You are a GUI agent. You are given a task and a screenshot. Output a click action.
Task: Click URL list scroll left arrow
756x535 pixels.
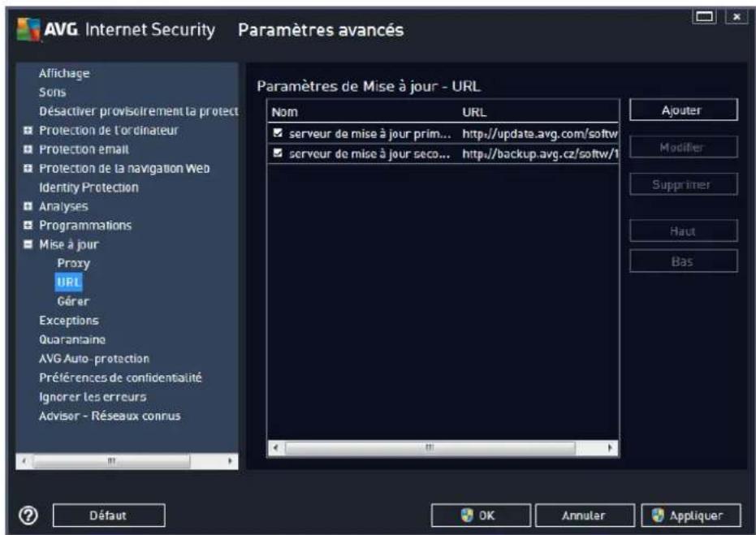click(x=275, y=448)
